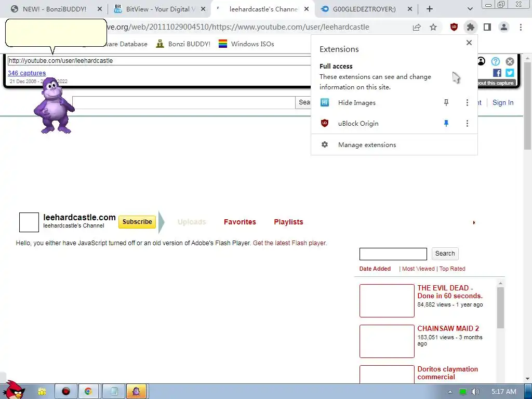The image size is (532, 399).
Task: Open the Playlists tab on channel
Action: 288,222
